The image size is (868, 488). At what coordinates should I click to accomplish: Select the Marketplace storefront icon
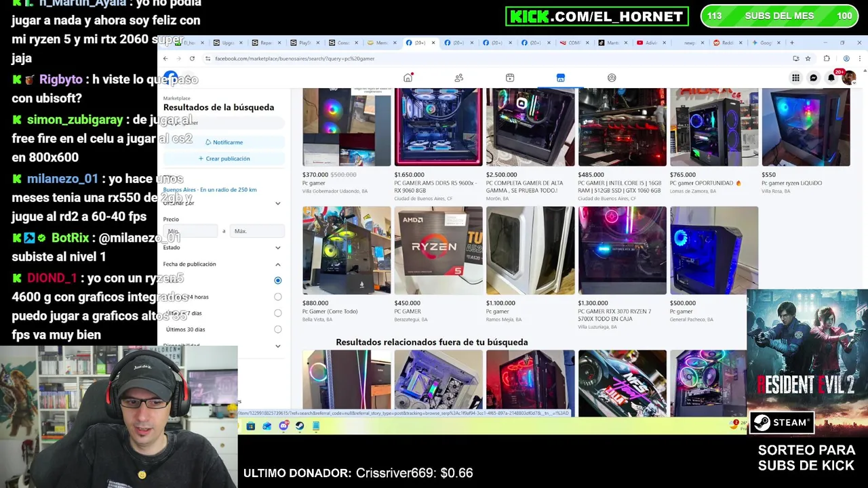561,78
